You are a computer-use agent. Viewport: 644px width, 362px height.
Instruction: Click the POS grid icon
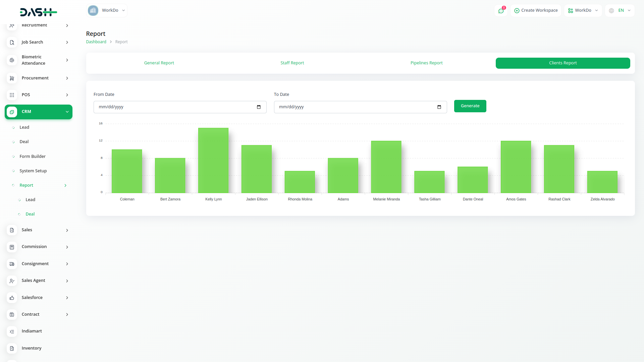tap(12, 95)
